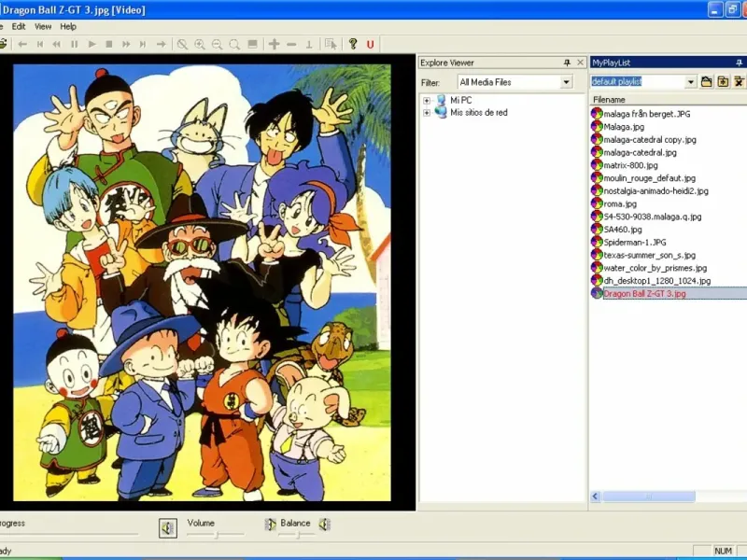Select roma.jpg in playlist
Viewport: 747px width, 560px height.
(x=620, y=203)
